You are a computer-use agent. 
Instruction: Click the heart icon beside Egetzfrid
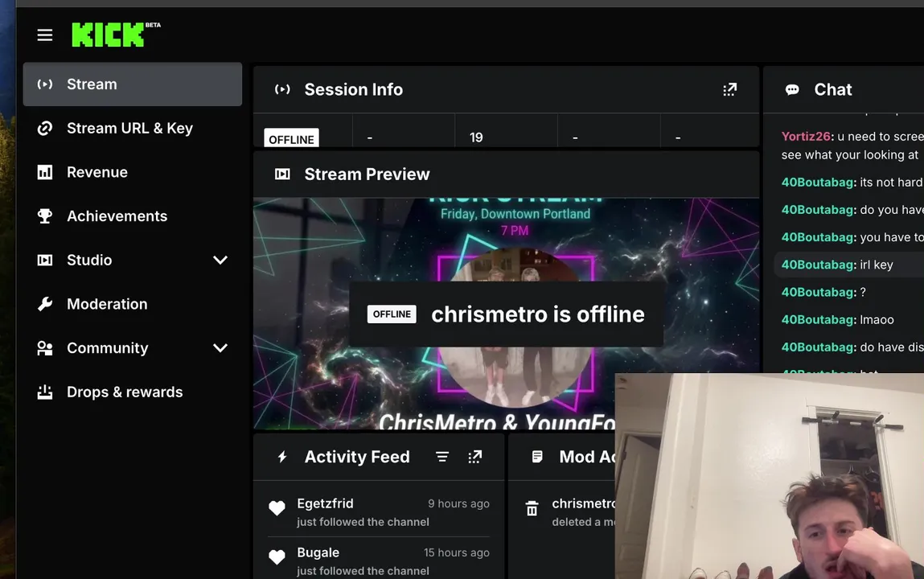277,507
